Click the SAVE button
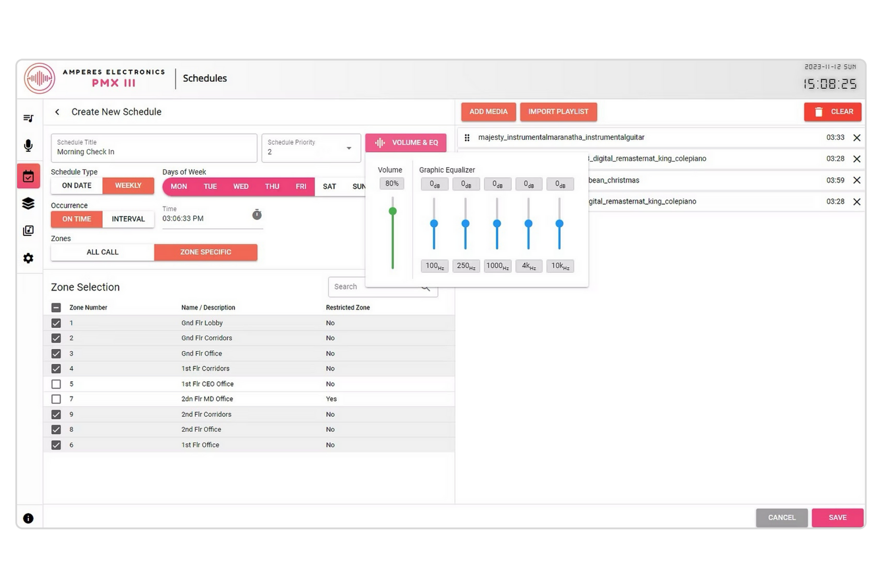The image size is (882, 588). [x=837, y=518]
